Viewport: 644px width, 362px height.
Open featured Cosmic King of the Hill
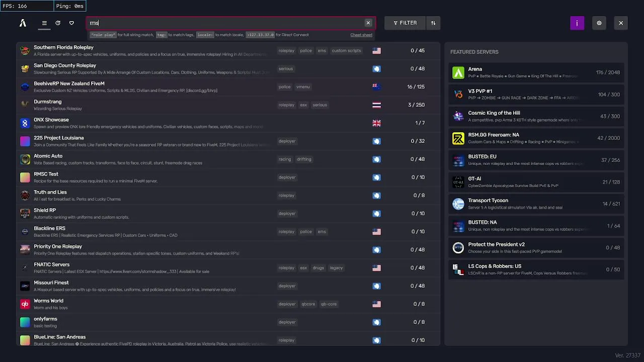click(x=536, y=116)
